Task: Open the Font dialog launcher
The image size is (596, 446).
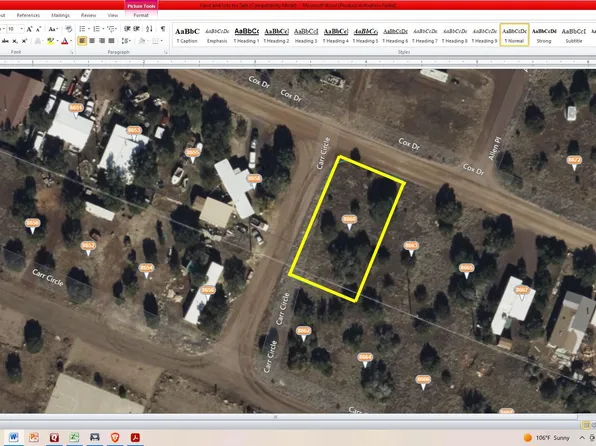Action: [71, 52]
